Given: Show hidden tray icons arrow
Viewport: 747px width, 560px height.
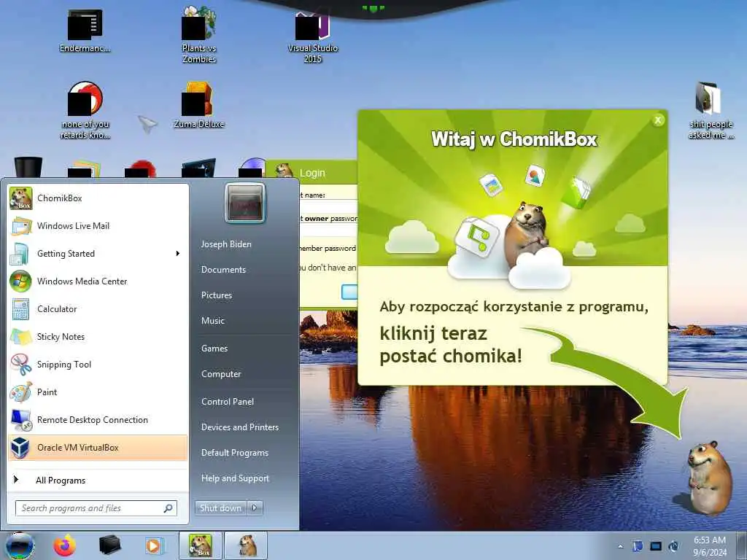Looking at the screenshot, I should [x=620, y=546].
